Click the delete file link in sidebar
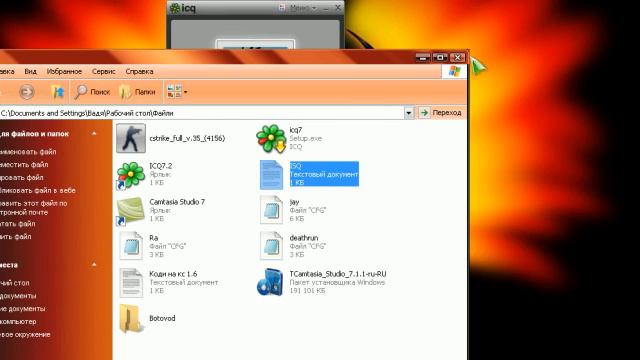 tap(16, 236)
